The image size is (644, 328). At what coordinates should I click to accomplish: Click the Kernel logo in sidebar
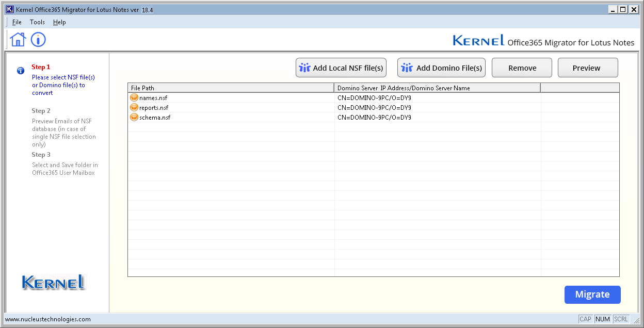pyautogui.click(x=53, y=282)
